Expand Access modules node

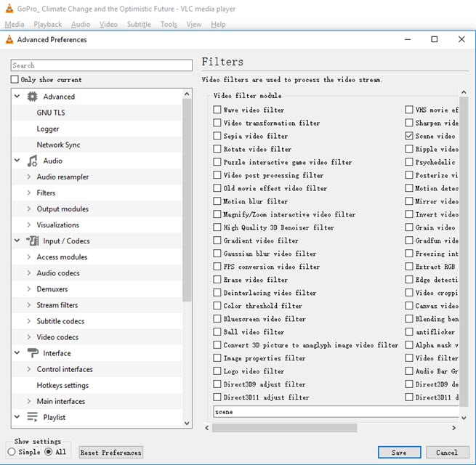[29, 256]
